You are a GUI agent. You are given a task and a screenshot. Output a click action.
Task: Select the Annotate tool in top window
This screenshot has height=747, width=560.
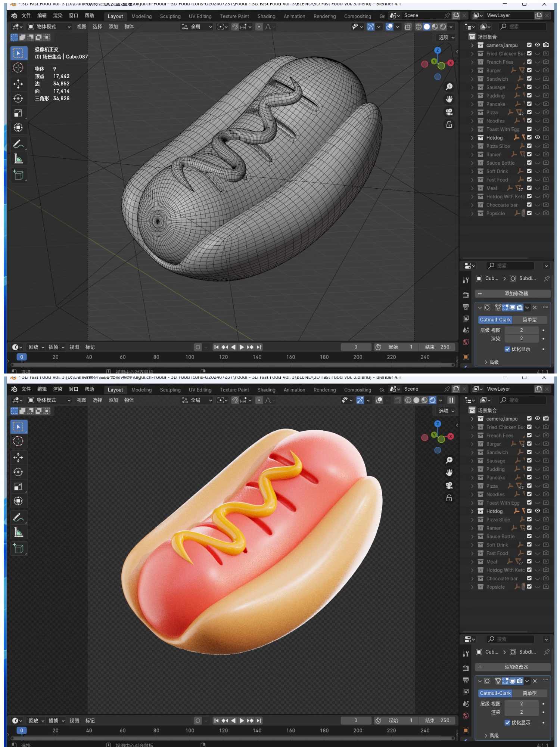click(x=18, y=144)
